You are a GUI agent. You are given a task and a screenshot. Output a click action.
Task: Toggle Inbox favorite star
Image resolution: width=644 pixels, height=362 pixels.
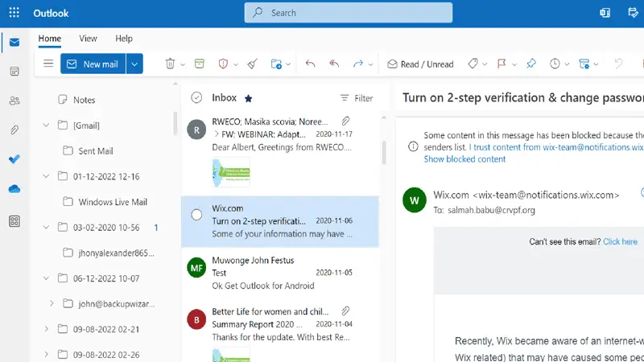[248, 98]
